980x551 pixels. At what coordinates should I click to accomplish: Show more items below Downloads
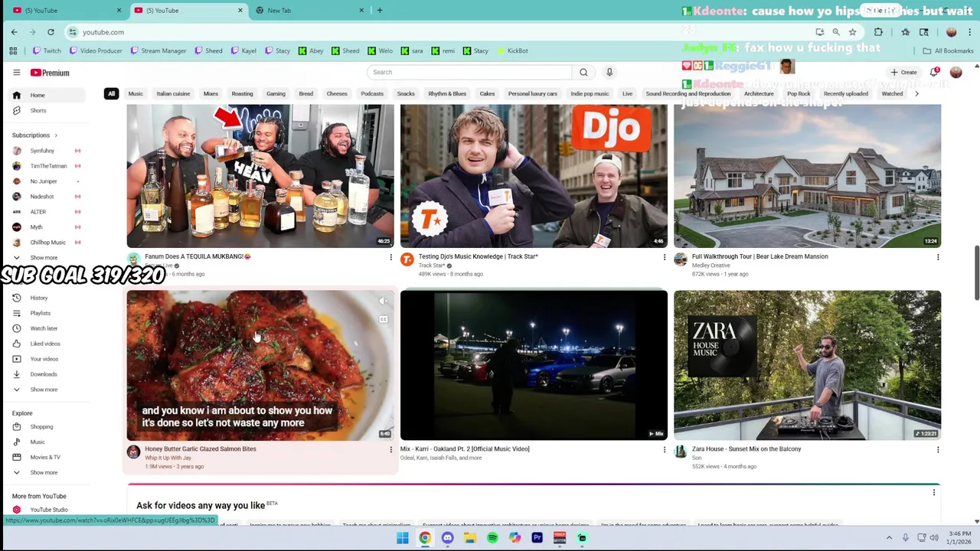pyautogui.click(x=46, y=390)
